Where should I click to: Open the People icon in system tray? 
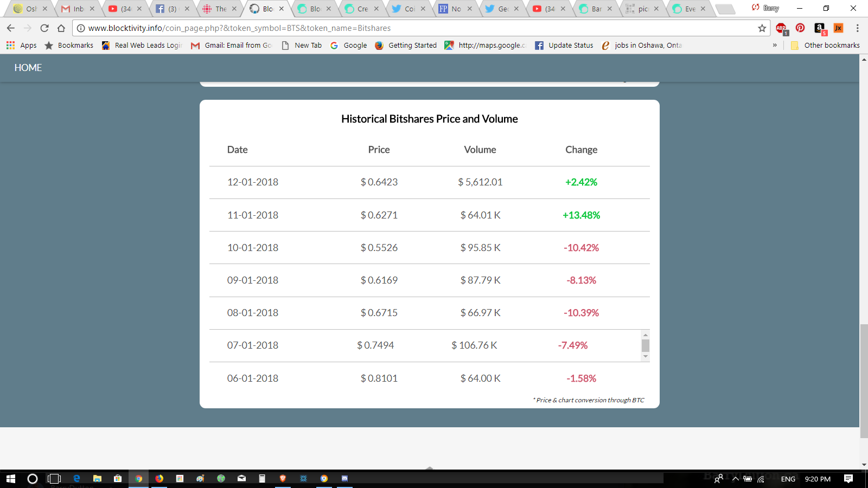[x=718, y=479]
